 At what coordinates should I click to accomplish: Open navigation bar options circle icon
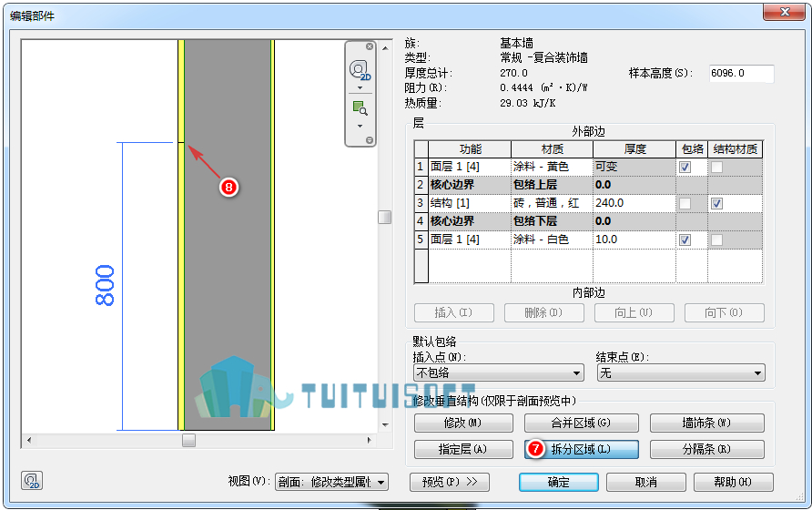370,140
